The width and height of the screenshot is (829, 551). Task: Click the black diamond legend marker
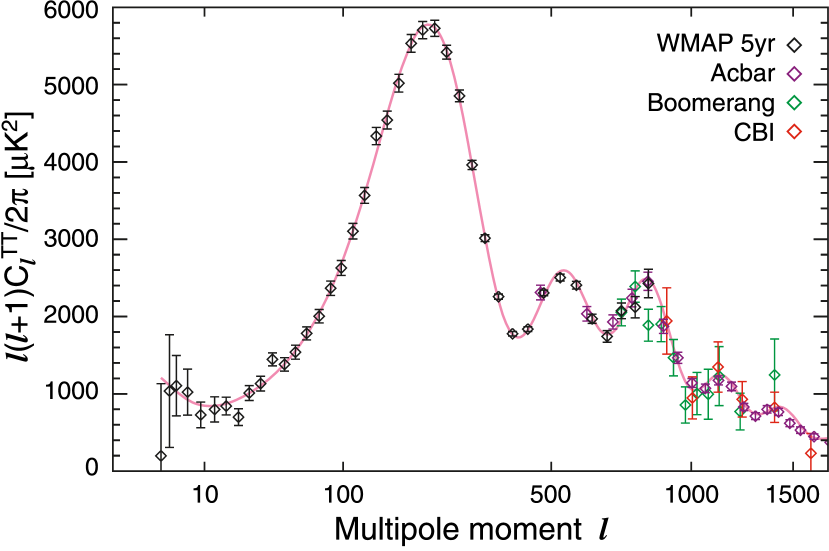pos(794,45)
